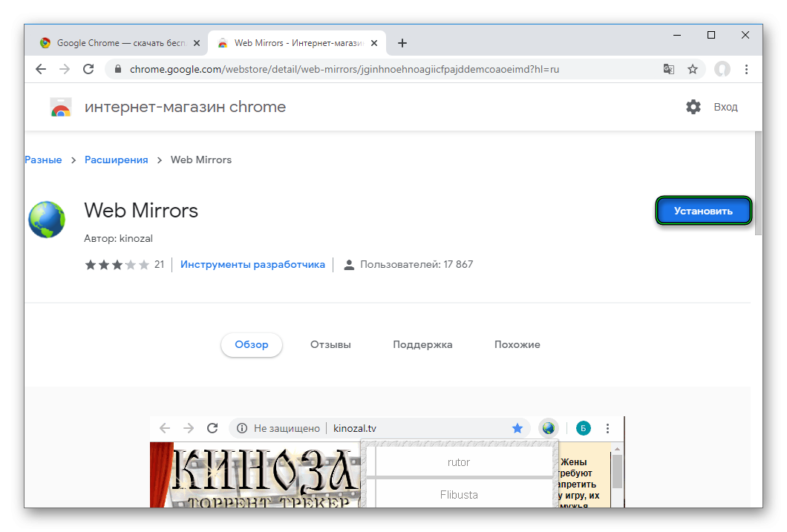Bookmark this page with the star icon
787x532 pixels.
(x=693, y=69)
